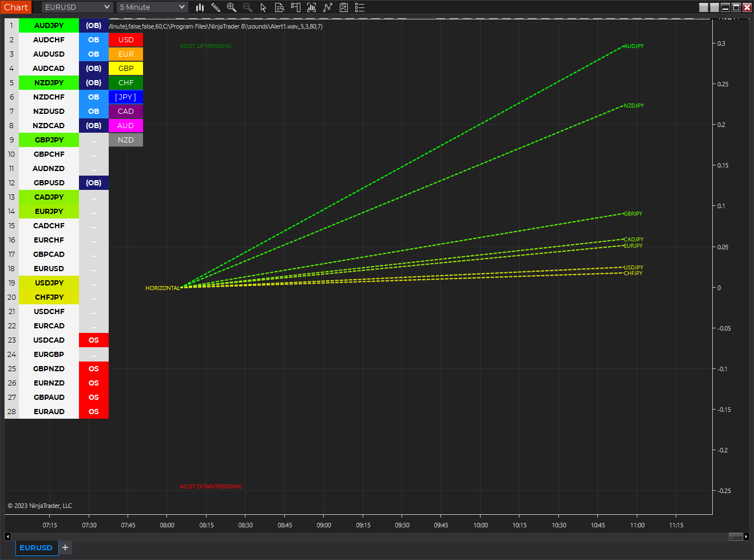This screenshot has height=560, width=754.
Task: Click the GBPJPY line label on chart
Action: click(633, 213)
